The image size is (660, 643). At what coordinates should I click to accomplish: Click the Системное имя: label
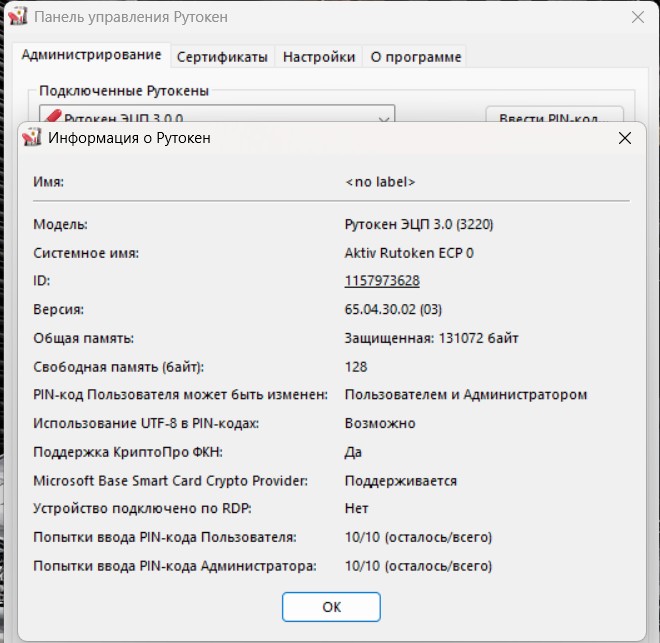pos(86,253)
